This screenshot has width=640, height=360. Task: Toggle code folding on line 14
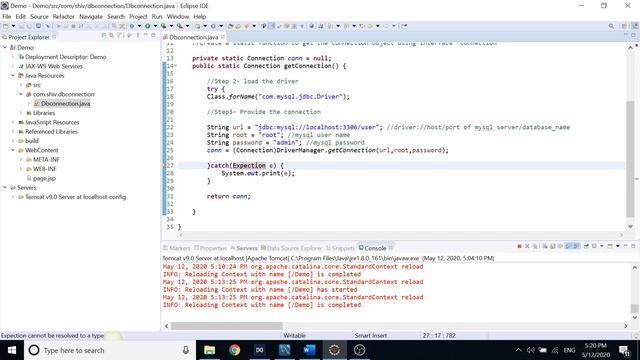(176, 66)
